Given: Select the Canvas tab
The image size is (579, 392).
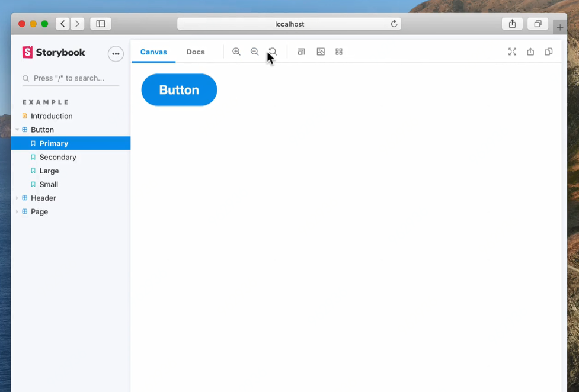Looking at the screenshot, I should (153, 52).
